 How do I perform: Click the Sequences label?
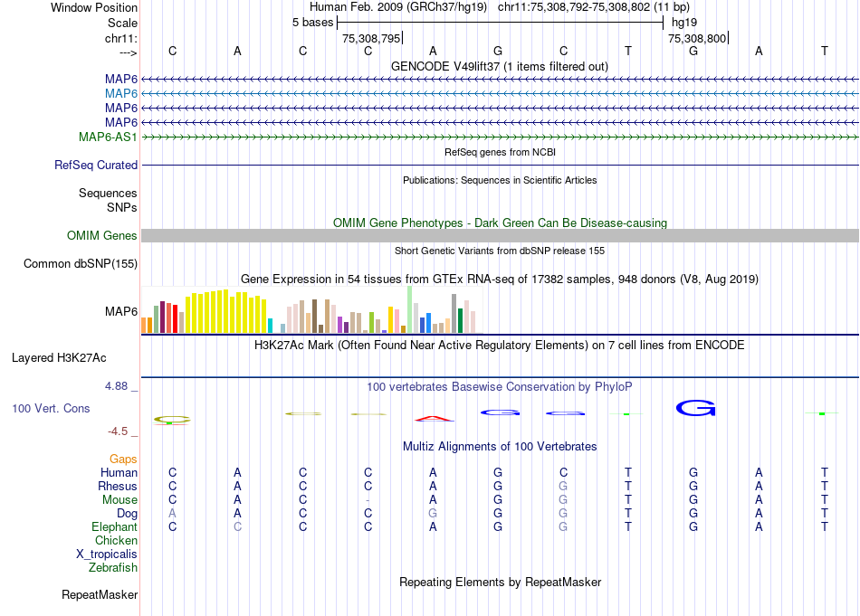[x=108, y=193]
